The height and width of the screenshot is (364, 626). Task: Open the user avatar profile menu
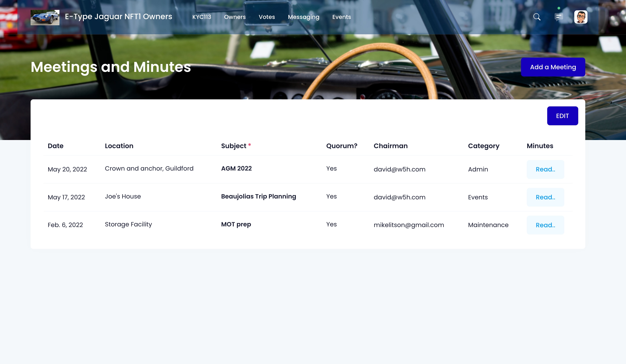pos(580,17)
